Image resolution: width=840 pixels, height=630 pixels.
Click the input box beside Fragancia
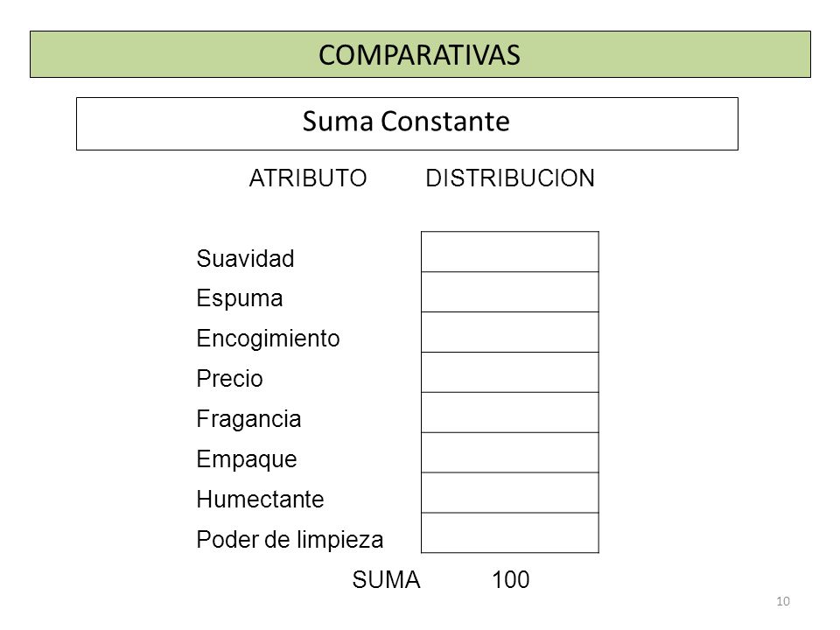[x=510, y=412]
